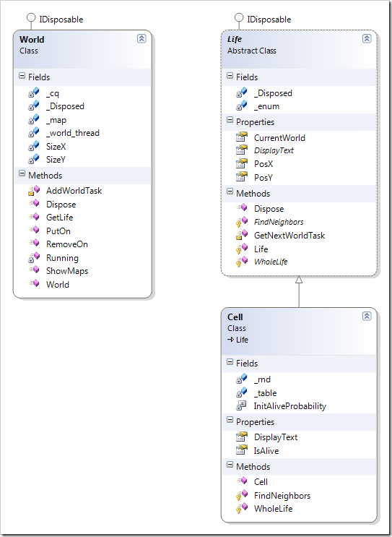Click the SizeX field icon
The width and height of the screenshot is (392, 537).
33,146
